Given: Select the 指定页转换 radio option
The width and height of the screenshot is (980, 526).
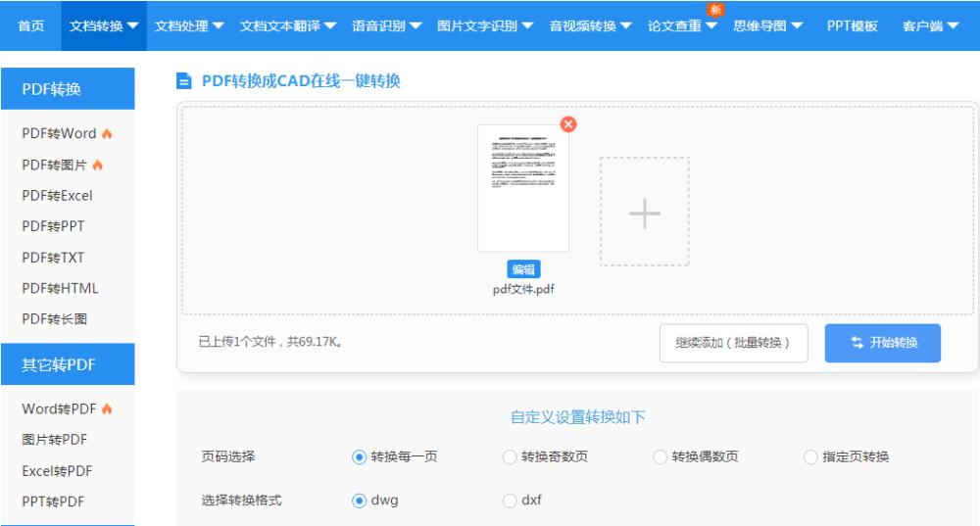Looking at the screenshot, I should coord(810,457).
